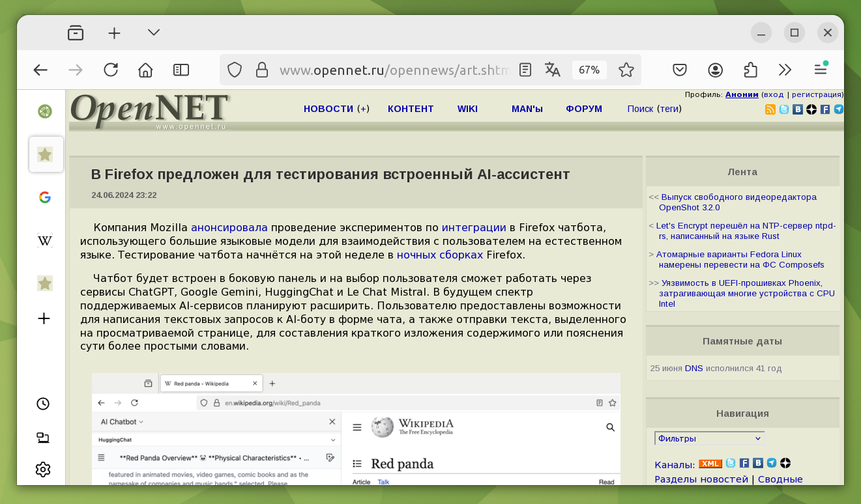
Task: Open Firefox View from the title bar
Action: [x=76, y=33]
